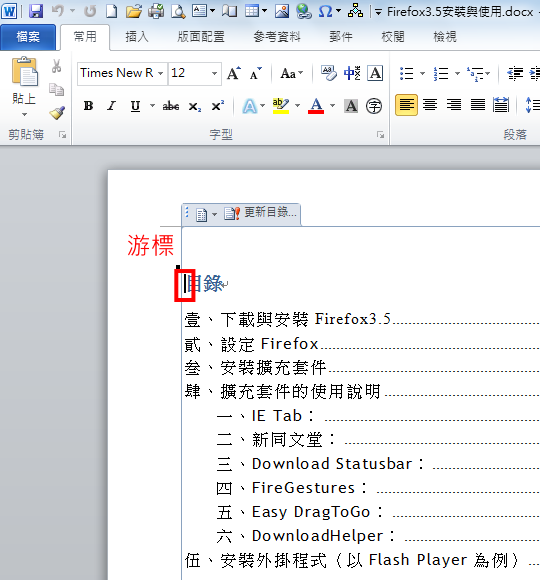Clear formatting with the eraser icon

(x=329, y=73)
